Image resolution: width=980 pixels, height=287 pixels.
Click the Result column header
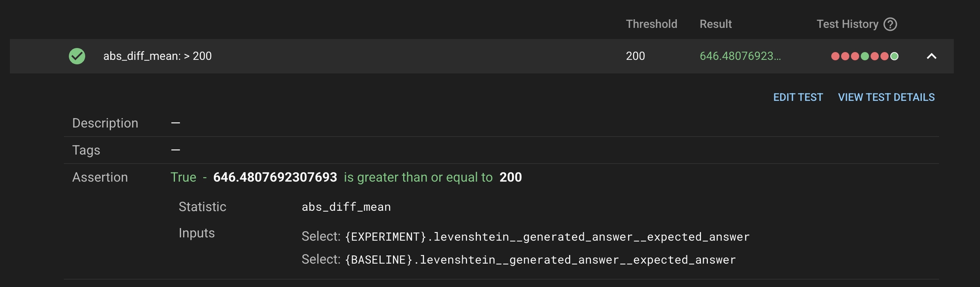coord(715,24)
